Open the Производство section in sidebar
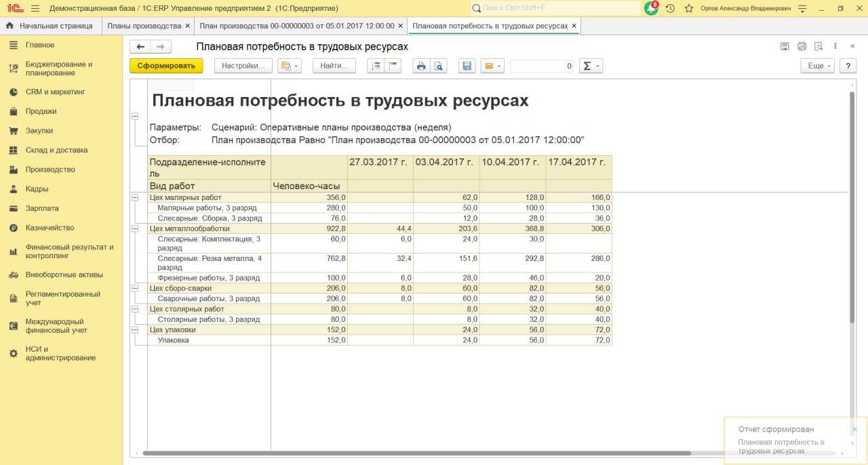Image resolution: width=868 pixels, height=465 pixels. pyautogui.click(x=50, y=169)
